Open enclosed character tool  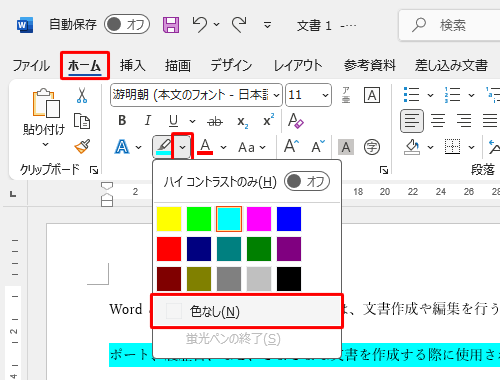pos(372,147)
